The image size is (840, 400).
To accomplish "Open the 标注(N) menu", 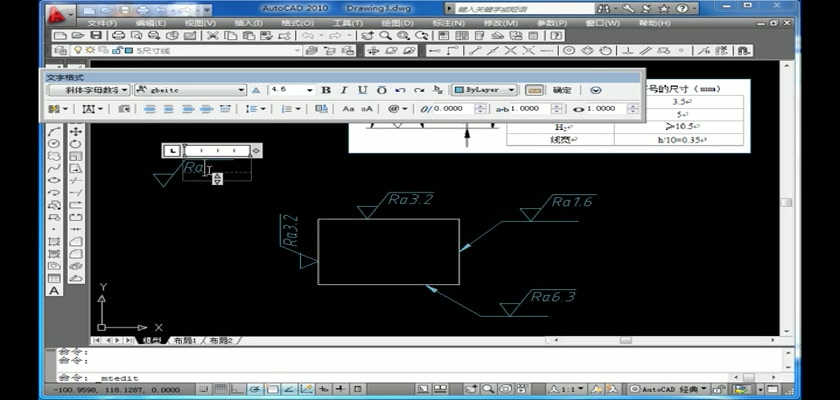I will (448, 23).
